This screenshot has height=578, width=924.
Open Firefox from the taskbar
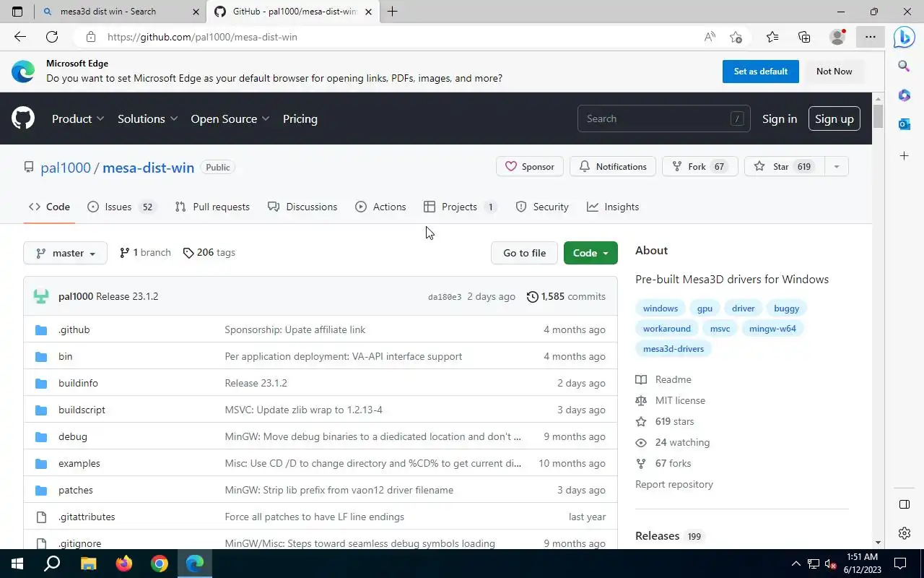[123, 564]
